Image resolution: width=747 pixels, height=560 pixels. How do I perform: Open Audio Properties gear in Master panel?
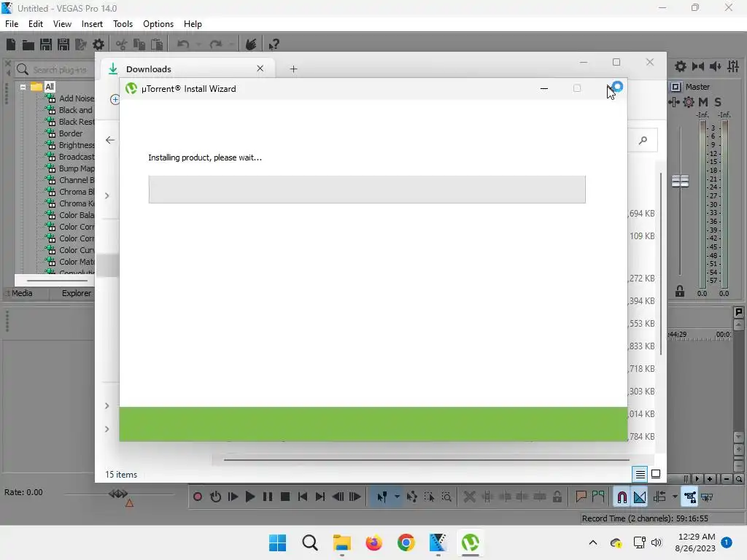tap(681, 66)
